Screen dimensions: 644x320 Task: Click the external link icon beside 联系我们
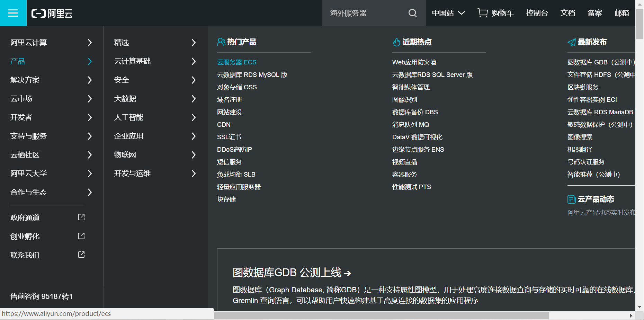tap(81, 254)
